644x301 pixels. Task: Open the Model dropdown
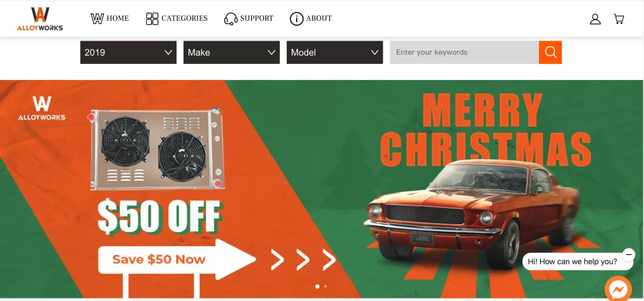335,52
